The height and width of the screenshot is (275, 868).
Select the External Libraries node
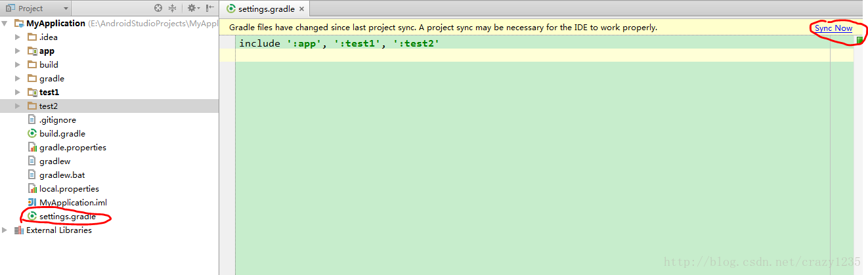coord(59,230)
